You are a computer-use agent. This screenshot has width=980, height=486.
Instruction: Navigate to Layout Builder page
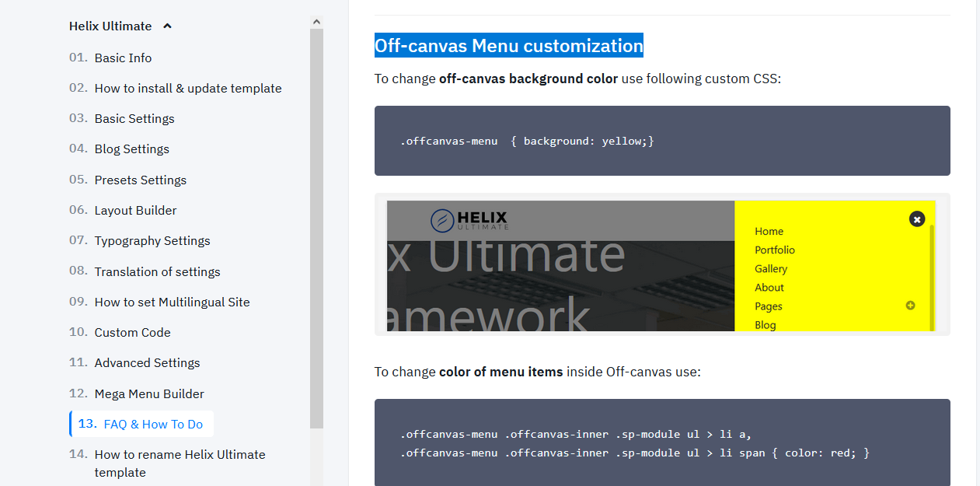[x=135, y=211]
